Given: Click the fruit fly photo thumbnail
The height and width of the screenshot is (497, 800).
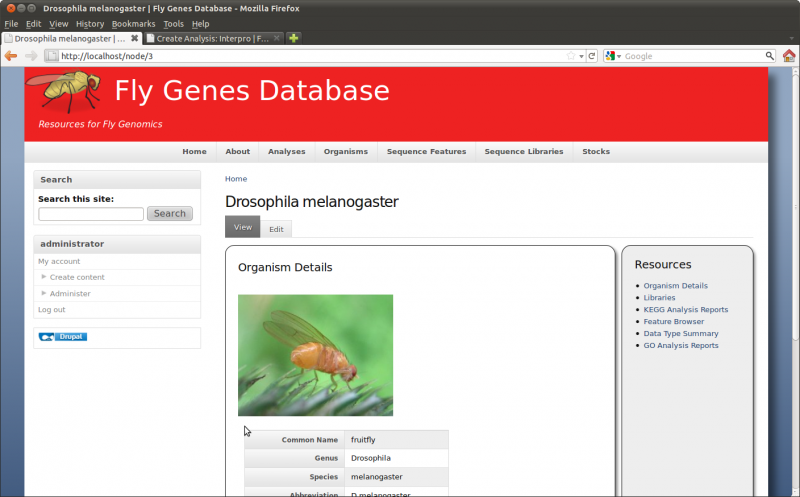Looking at the screenshot, I should pos(315,355).
